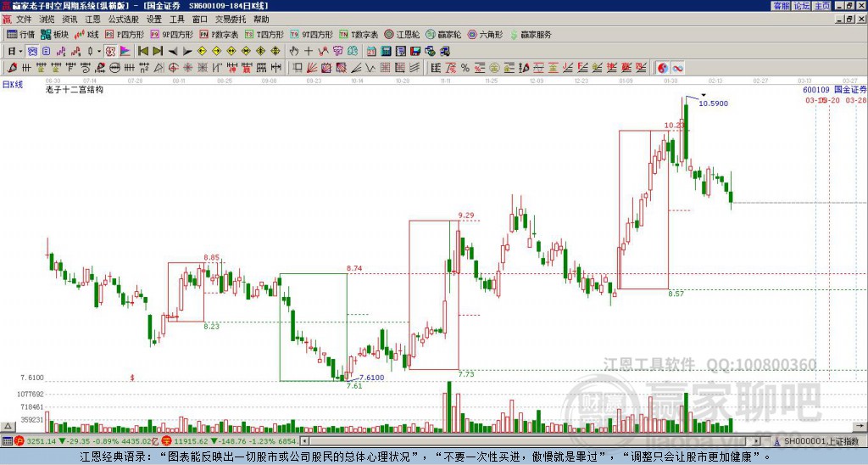Open the T数字表 number table
Image resolution: width=868 pixels, height=465 pixels.
click(359, 34)
